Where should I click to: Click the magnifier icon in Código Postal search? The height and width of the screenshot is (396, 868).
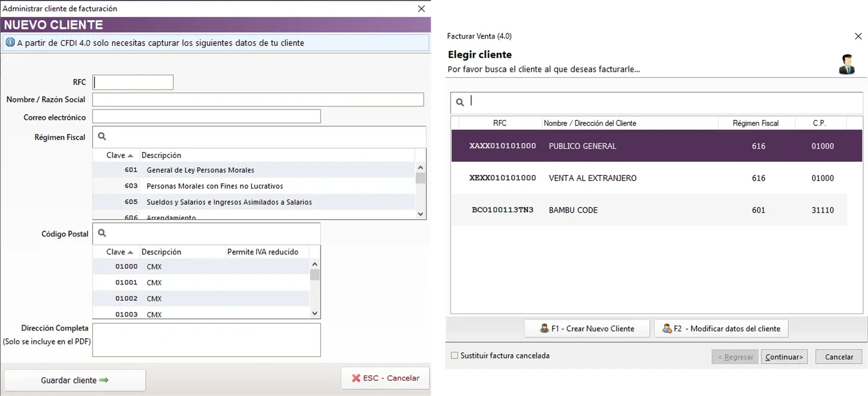pos(102,233)
